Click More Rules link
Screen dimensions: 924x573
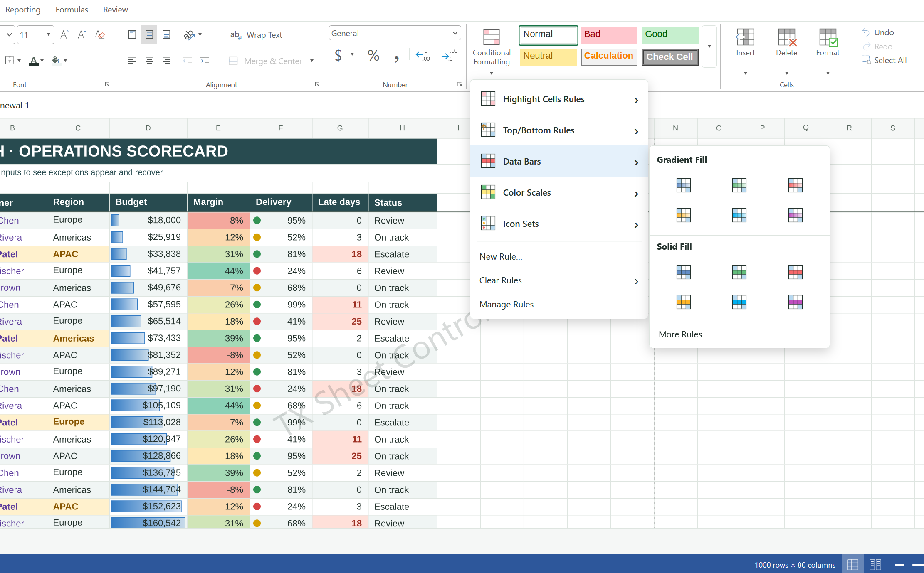point(684,334)
